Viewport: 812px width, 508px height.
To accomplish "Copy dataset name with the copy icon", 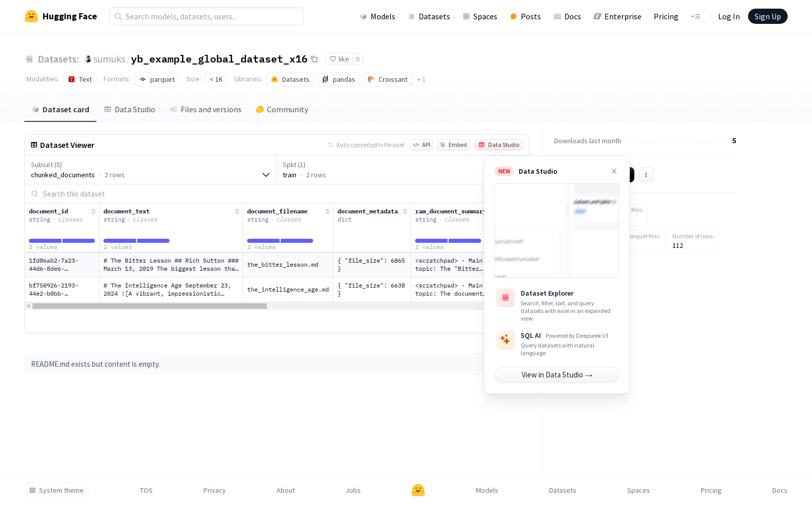I will (315, 59).
